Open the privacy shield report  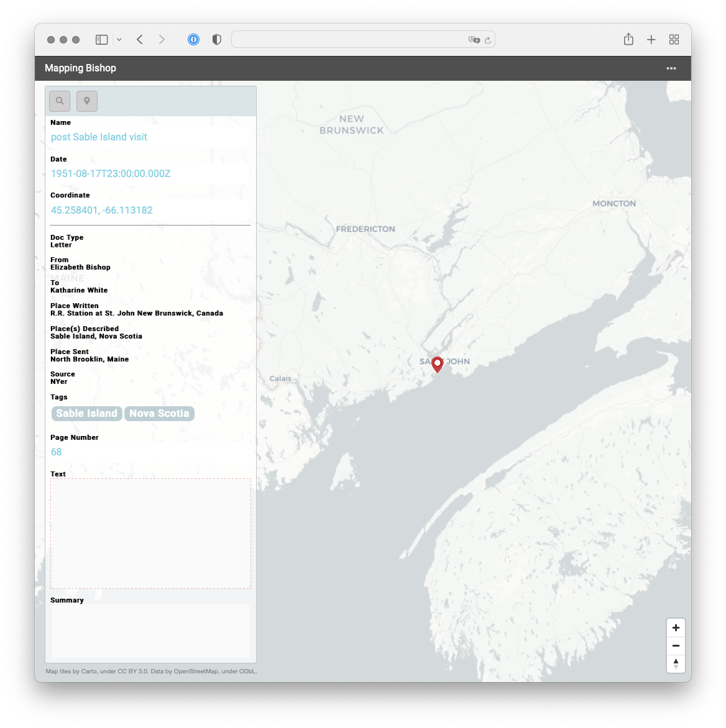[x=217, y=40]
